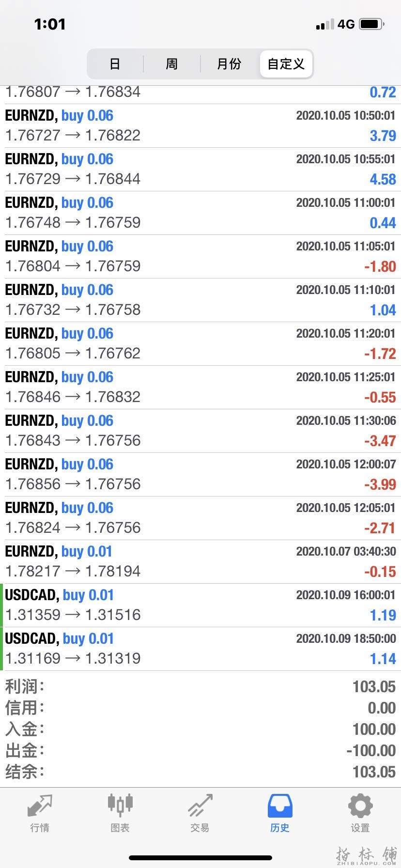Open the 交易 trade tab icon
Viewport: 401px width, 868px height.
click(x=200, y=806)
